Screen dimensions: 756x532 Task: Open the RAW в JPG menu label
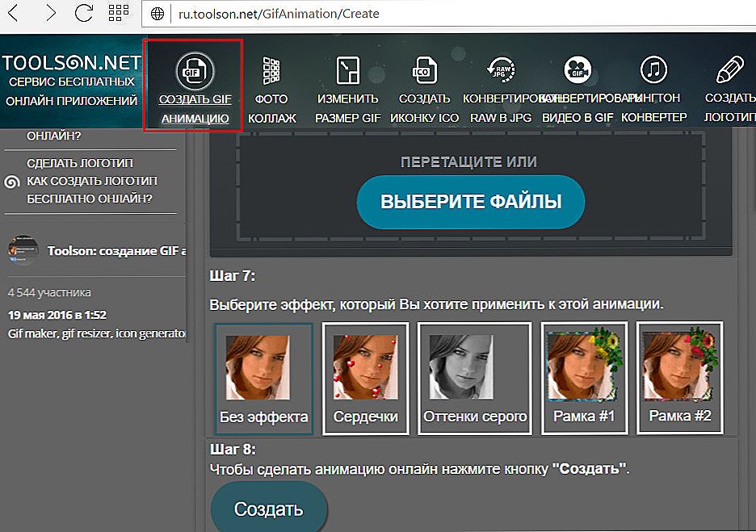tap(501, 118)
